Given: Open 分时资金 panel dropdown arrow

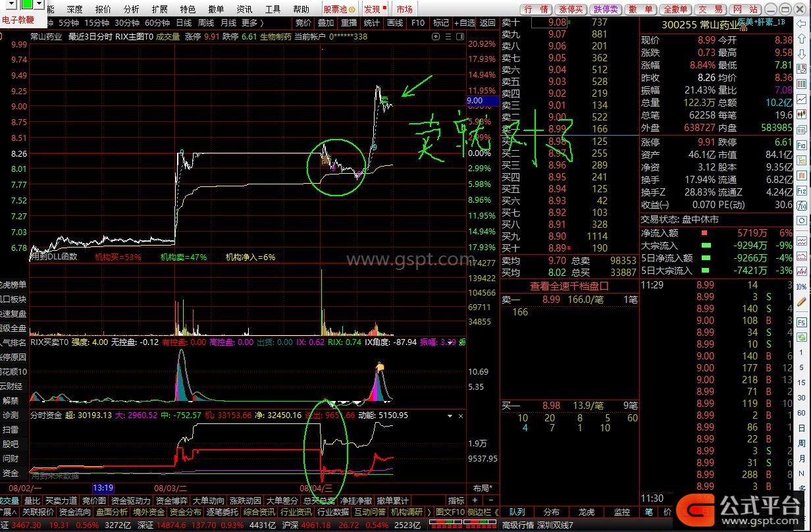Looking at the screenshot, I should click(450, 416).
